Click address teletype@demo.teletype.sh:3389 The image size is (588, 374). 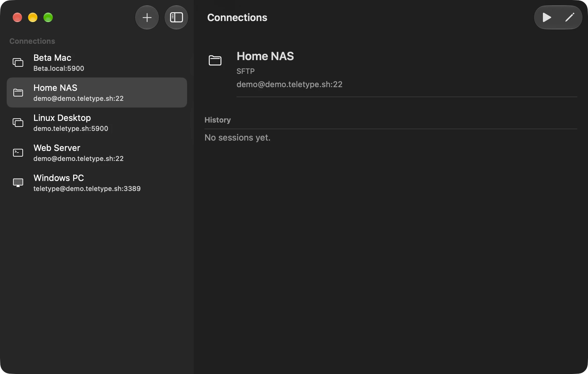coord(87,189)
